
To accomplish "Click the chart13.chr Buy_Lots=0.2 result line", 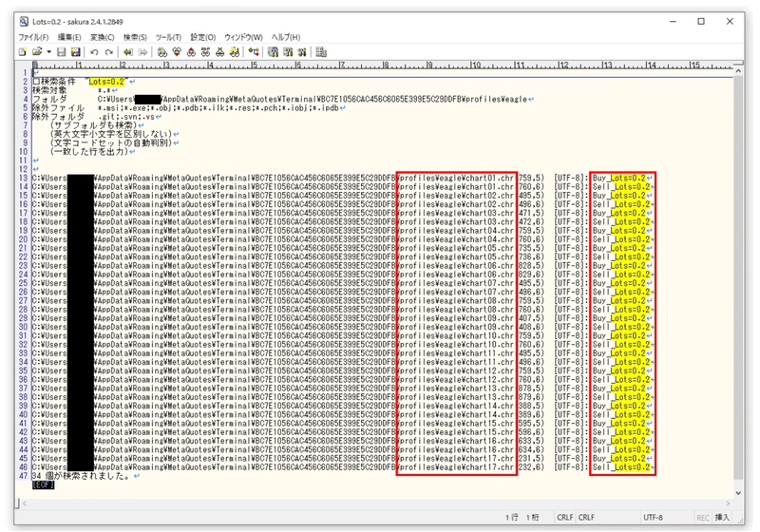I will (x=343, y=389).
